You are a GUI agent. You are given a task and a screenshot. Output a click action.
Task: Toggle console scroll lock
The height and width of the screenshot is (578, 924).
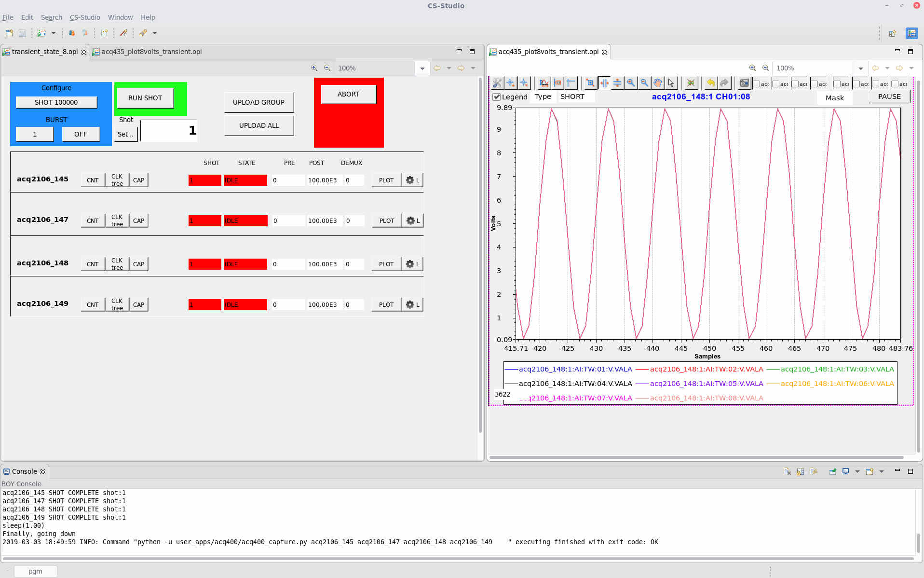pyautogui.click(x=800, y=471)
